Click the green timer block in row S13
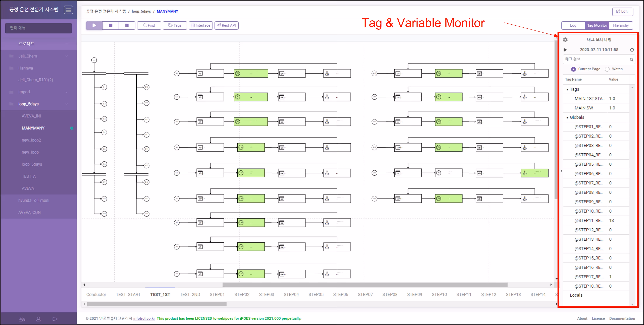 coord(449,73)
